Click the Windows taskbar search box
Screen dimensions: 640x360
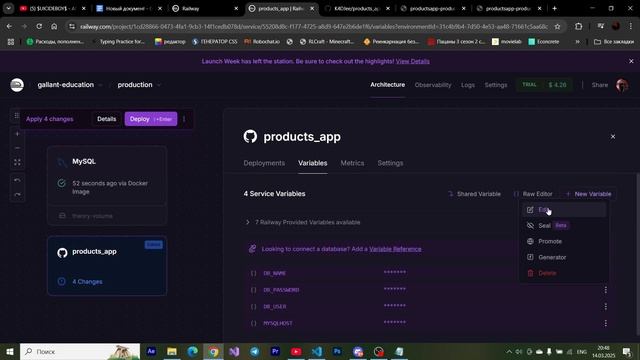pyautogui.click(x=80, y=351)
